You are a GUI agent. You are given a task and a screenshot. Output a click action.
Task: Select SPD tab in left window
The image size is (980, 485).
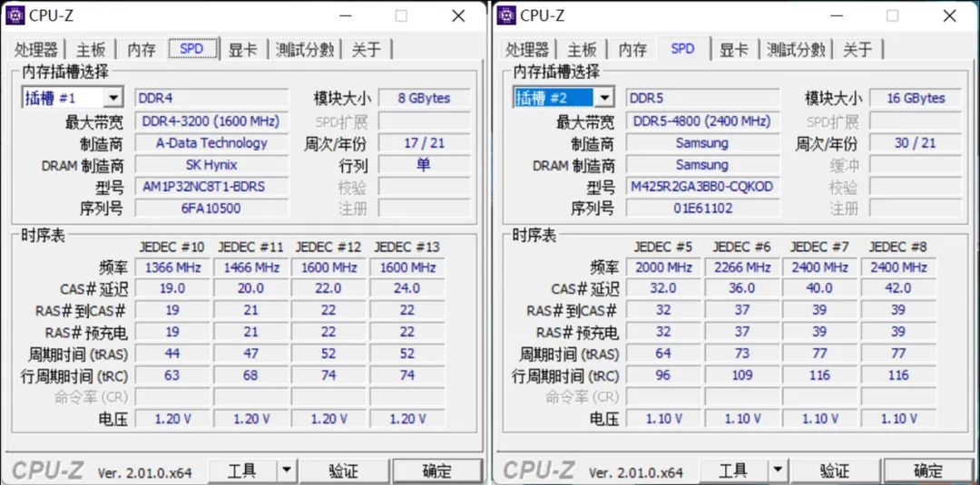pyautogui.click(x=191, y=49)
